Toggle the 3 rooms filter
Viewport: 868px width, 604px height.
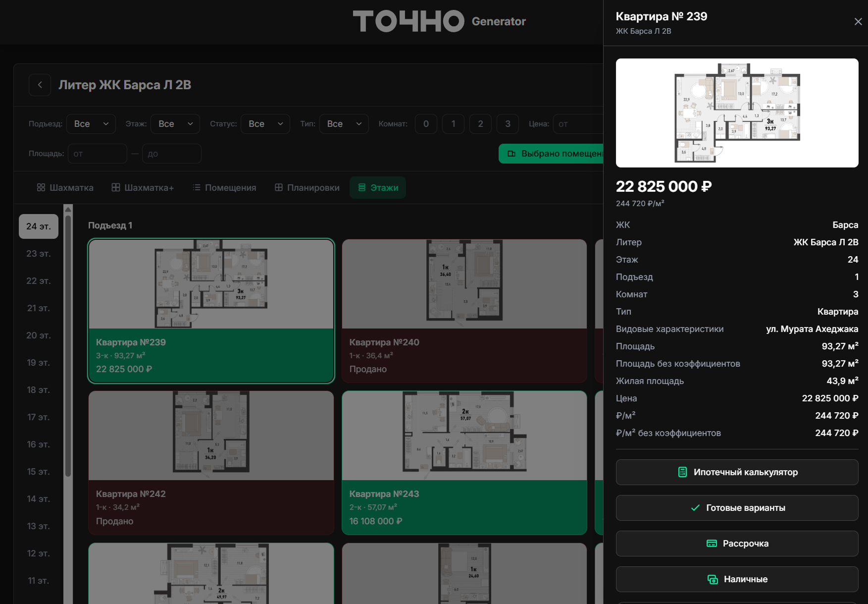pos(508,124)
